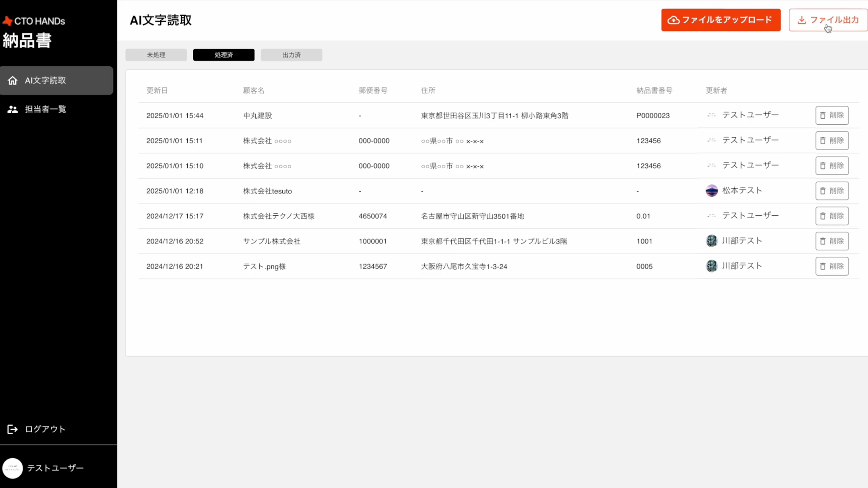Click the cloud upload icon
The width and height of the screenshot is (868, 488).
click(x=673, y=20)
